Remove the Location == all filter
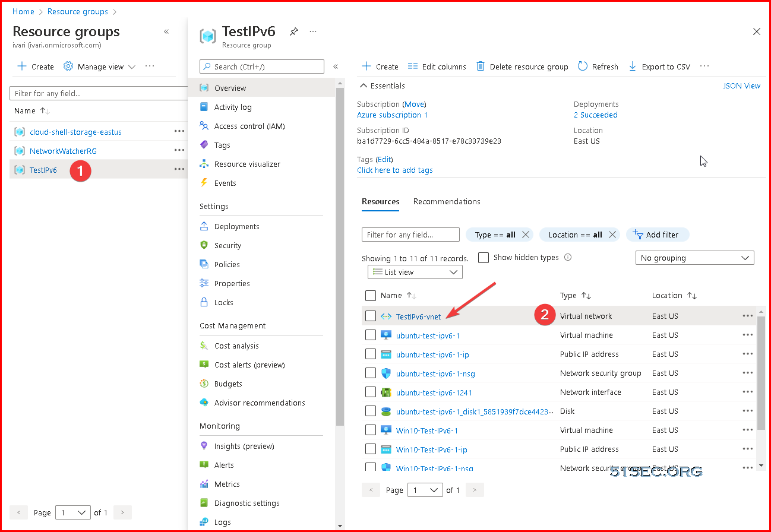Viewport: 771px width, 532px height. point(612,235)
